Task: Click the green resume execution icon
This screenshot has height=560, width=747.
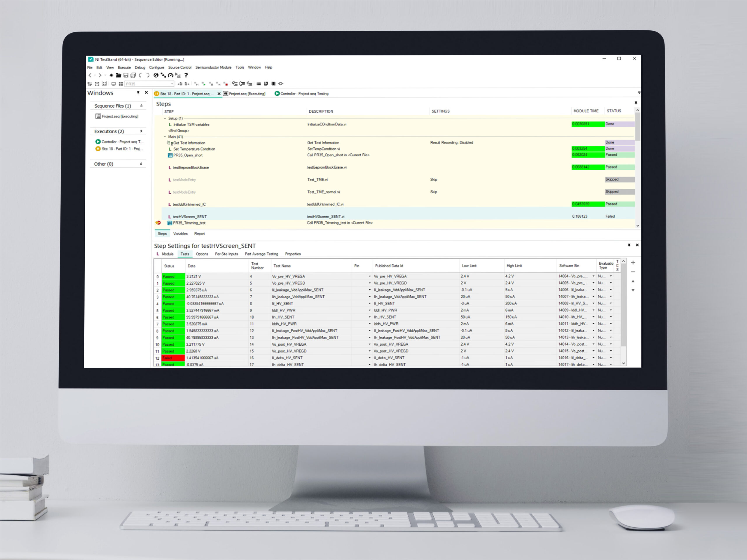Action: click(204, 84)
